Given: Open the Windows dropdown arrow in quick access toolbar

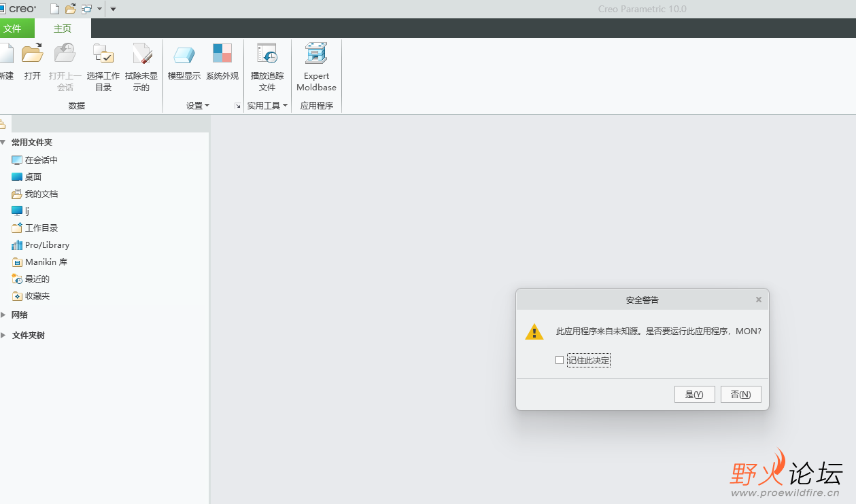Looking at the screenshot, I should tap(99, 9).
